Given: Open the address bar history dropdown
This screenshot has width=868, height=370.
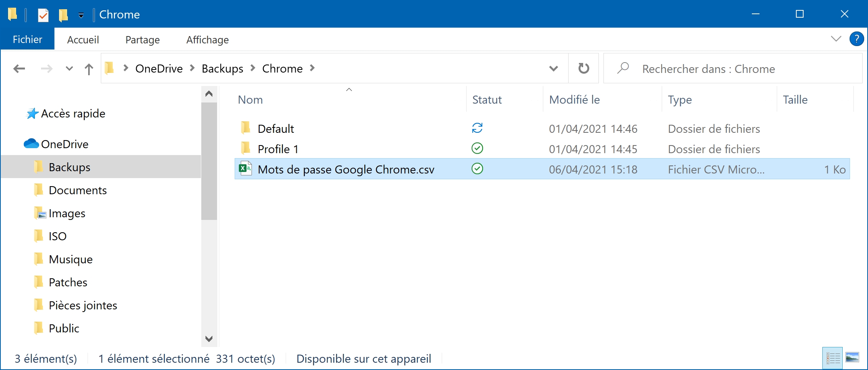Looking at the screenshot, I should tap(553, 69).
